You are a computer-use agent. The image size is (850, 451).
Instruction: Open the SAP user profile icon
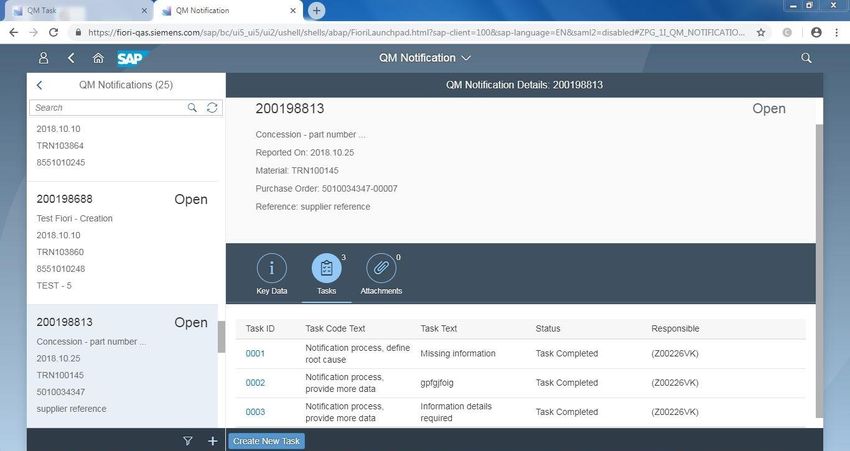click(x=43, y=58)
